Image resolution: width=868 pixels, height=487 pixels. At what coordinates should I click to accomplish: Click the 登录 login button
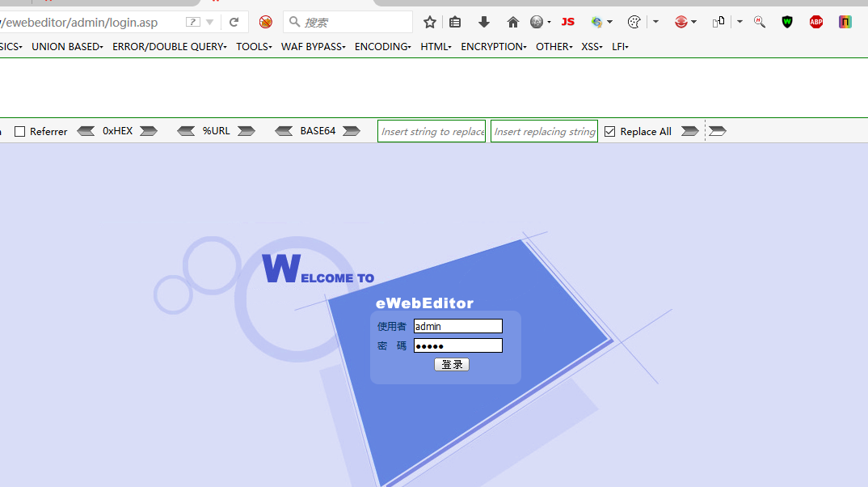452,365
